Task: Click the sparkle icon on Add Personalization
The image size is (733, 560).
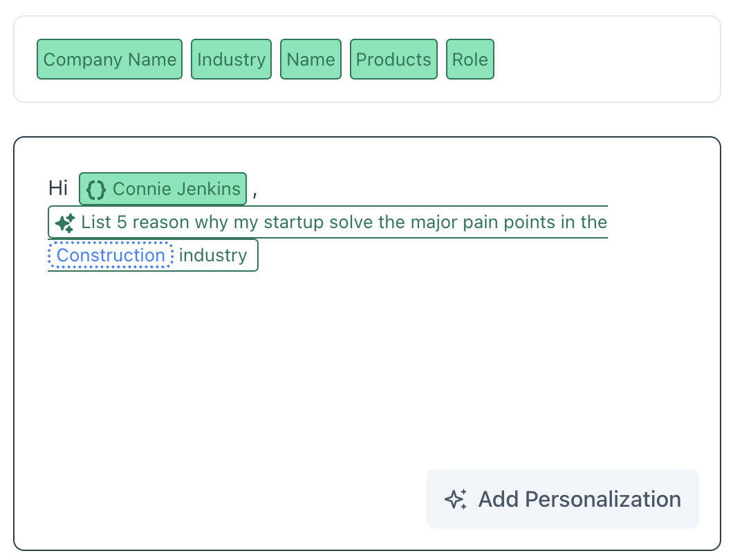Action: (455, 499)
